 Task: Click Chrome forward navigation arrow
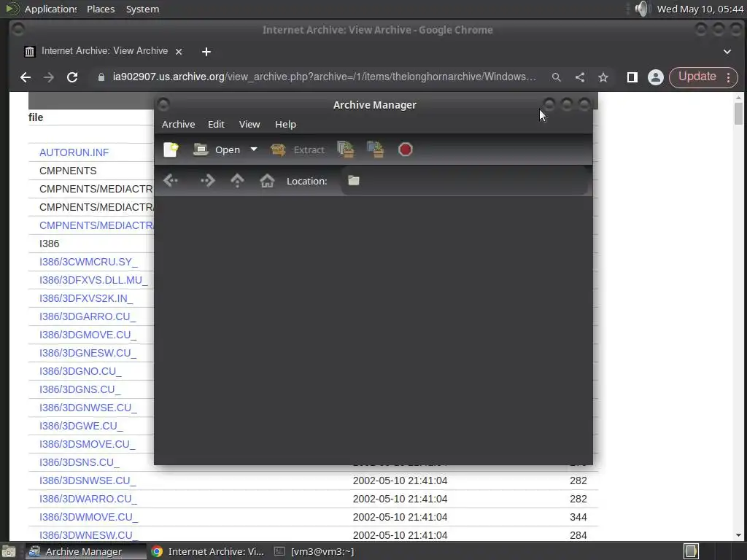pyautogui.click(x=49, y=77)
